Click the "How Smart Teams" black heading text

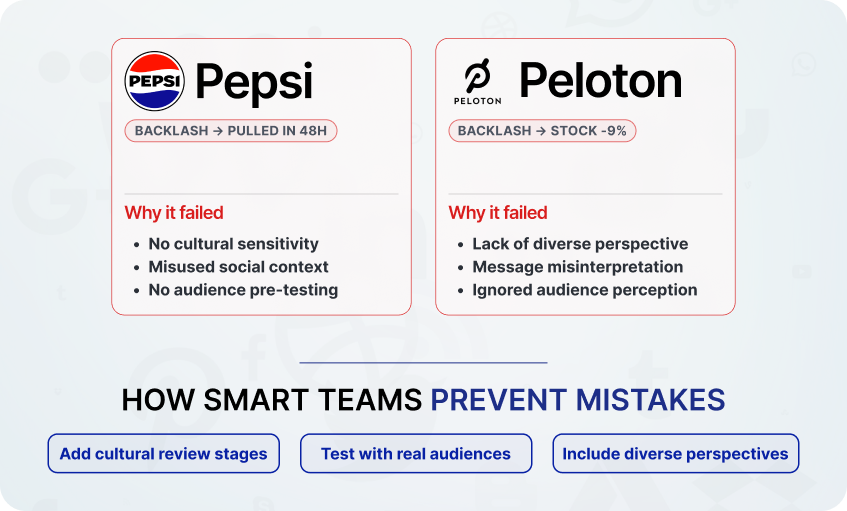click(271, 401)
